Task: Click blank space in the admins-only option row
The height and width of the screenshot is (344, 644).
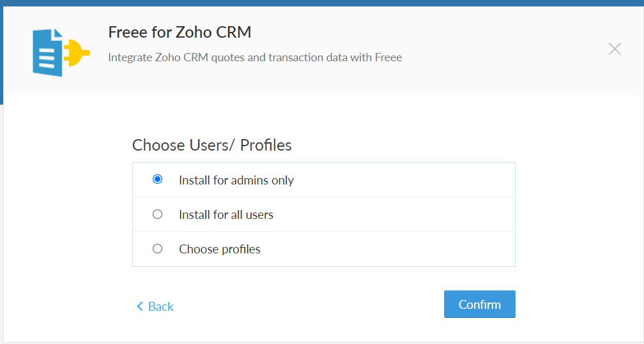Action: click(409, 181)
